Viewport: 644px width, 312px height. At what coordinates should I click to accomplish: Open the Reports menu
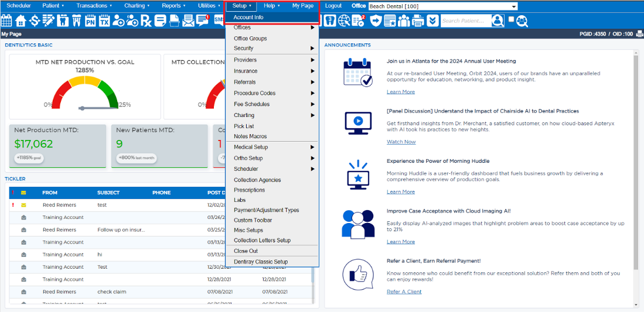pyautogui.click(x=173, y=6)
